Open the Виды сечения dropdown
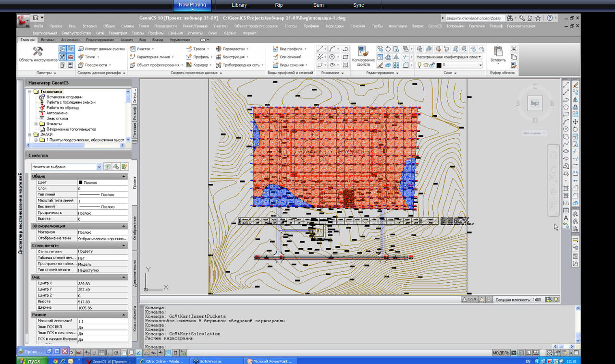 (290, 65)
